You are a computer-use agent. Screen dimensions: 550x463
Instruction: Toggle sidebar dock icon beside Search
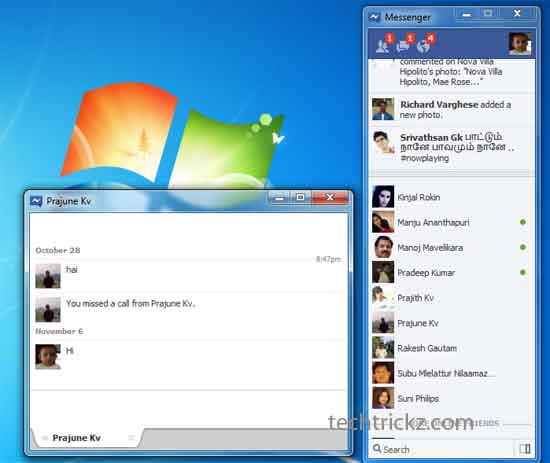pos(525,449)
